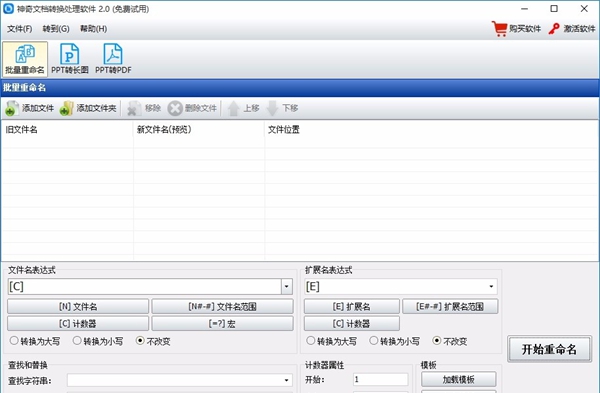Expand the 查找字符串 dropdown arrow
The width and height of the screenshot is (600, 393).
286,380
